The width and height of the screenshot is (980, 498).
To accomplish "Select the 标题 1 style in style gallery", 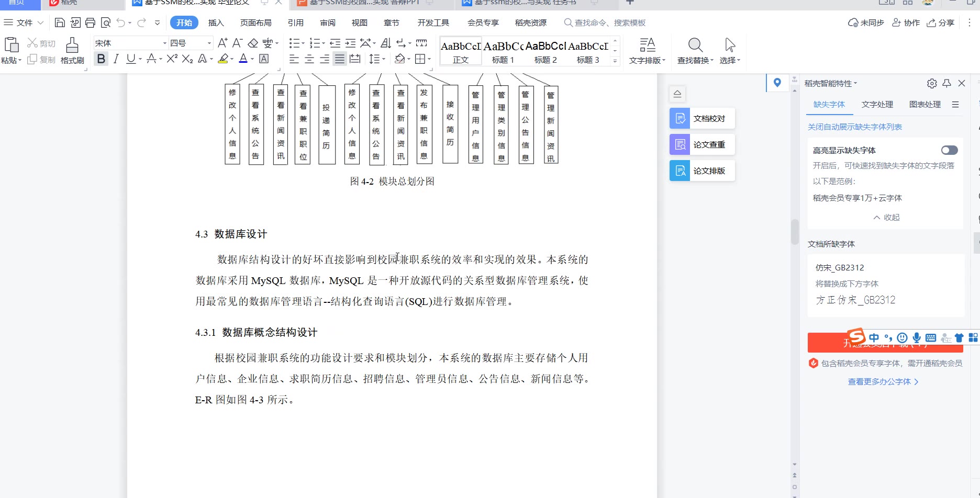I will [503, 51].
